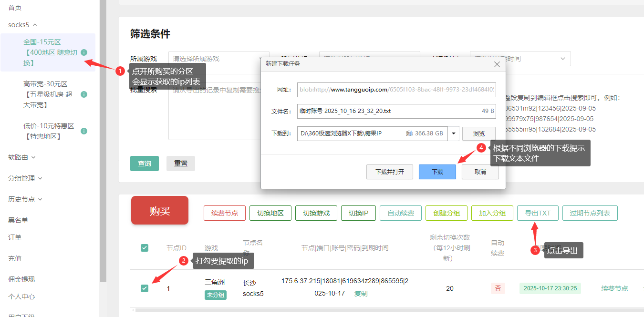The height and width of the screenshot is (317, 644).
Task: Go to the 充值 page
Action: (15, 258)
